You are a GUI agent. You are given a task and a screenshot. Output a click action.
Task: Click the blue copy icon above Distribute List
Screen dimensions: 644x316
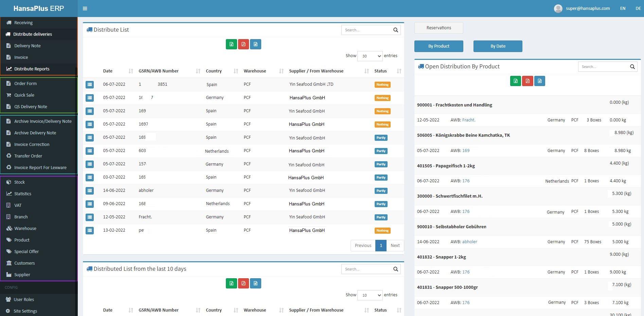[256, 44]
